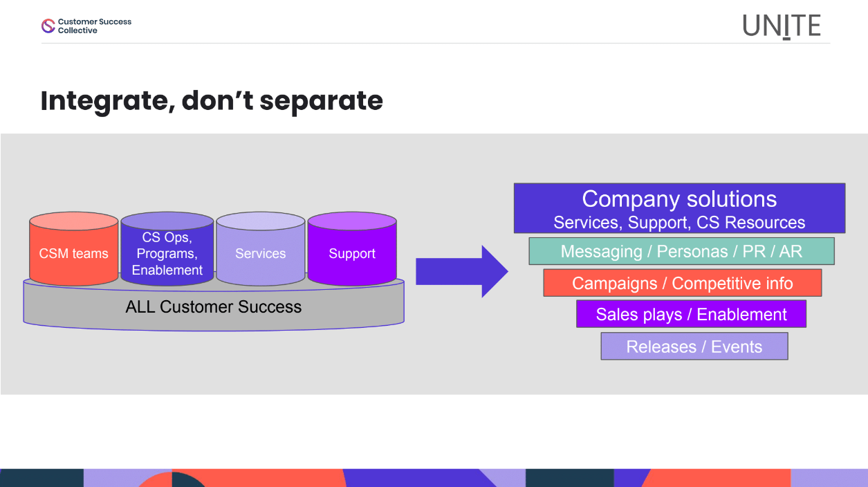Select the lavender Services cylinder
The height and width of the screenshot is (487, 868).
260,253
